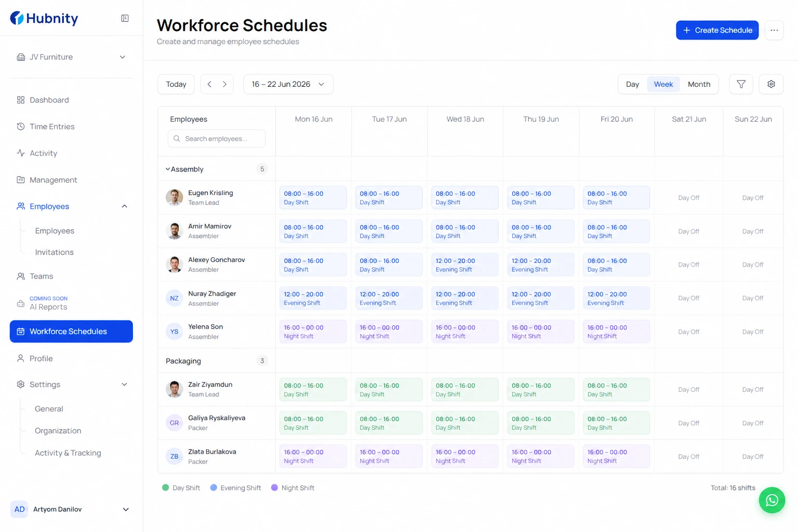Open Invitations under Employees
This screenshot has height=532, width=798.
(x=55, y=252)
